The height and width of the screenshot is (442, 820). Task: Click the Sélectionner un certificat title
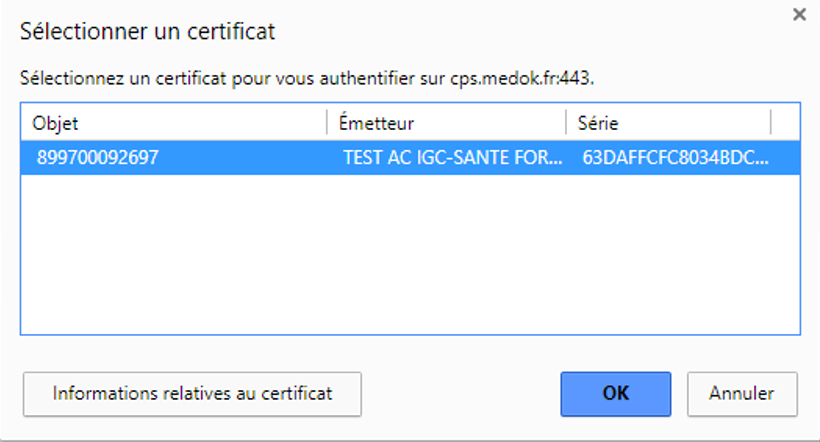pyautogui.click(x=148, y=32)
